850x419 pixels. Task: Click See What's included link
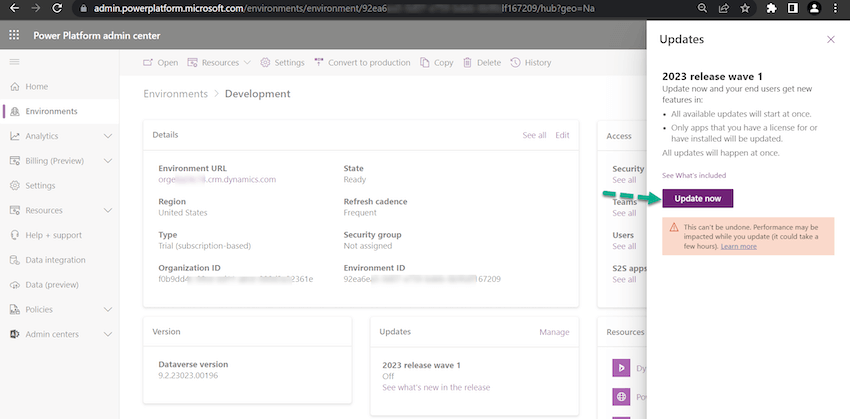click(x=693, y=176)
